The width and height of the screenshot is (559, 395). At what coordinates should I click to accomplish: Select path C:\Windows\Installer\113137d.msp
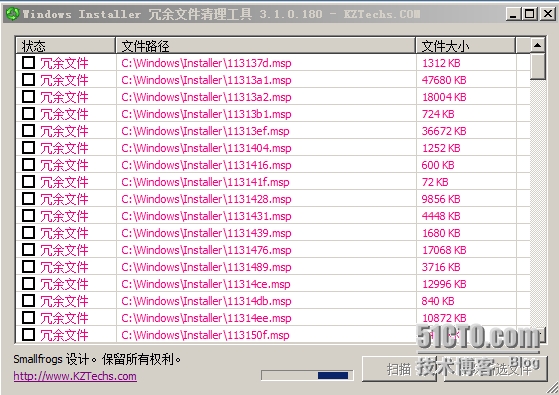[x=206, y=63]
